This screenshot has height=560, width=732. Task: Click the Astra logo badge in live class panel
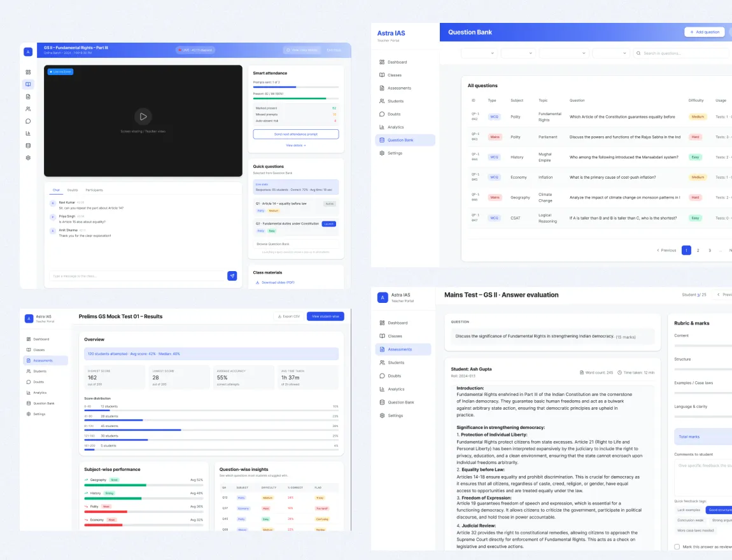coord(28,52)
